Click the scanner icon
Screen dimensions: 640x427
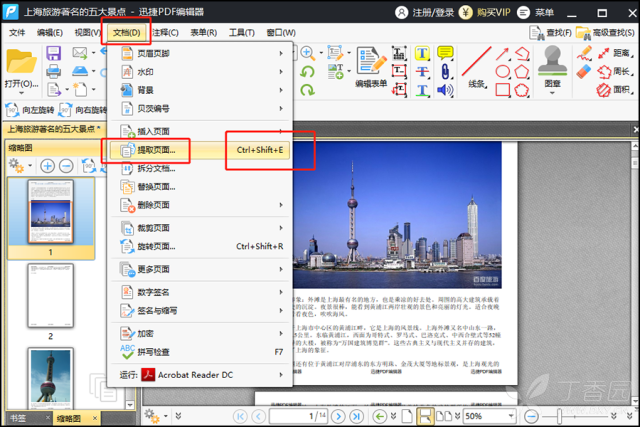click(x=80, y=71)
